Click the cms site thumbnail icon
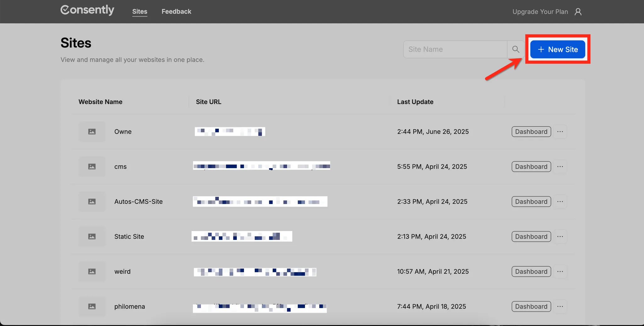644x326 pixels. 92,166
